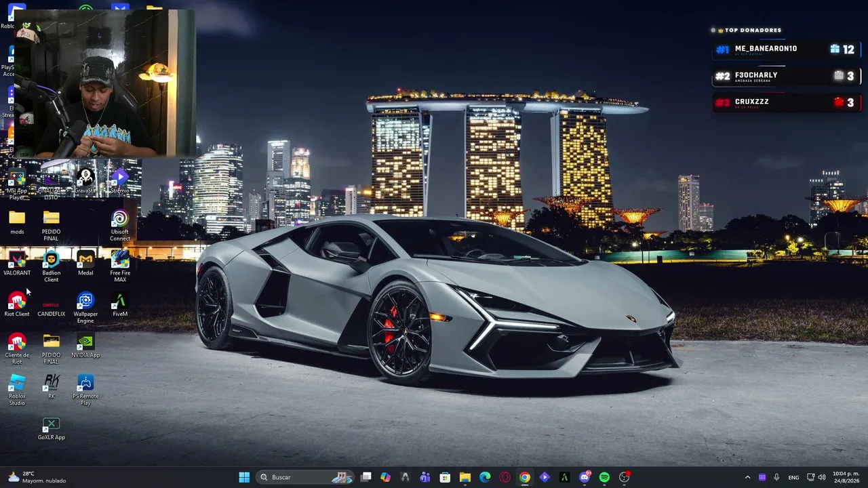Open the Stremio desktop shortcut

point(120,182)
